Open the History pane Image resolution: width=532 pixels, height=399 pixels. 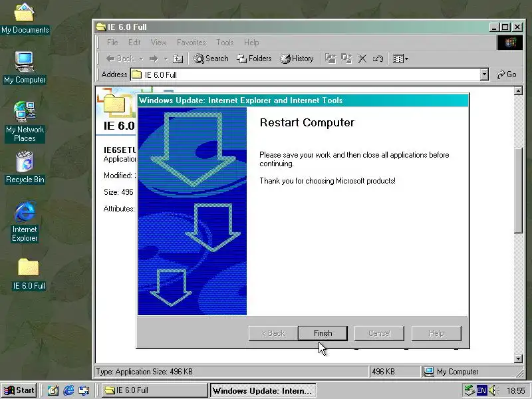click(x=297, y=59)
